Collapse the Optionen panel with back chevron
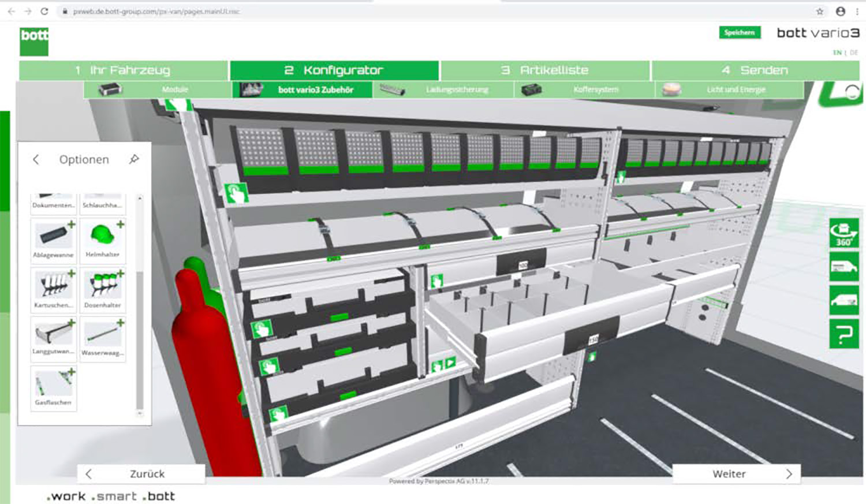Image resolution: width=866 pixels, height=504 pixels. [x=36, y=159]
